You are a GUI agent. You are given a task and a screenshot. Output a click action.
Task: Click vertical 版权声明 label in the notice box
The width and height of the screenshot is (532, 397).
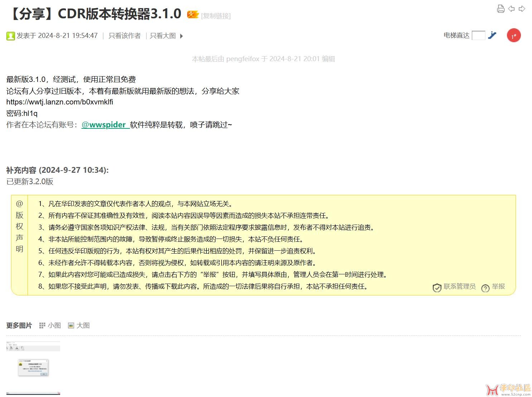[x=19, y=226]
